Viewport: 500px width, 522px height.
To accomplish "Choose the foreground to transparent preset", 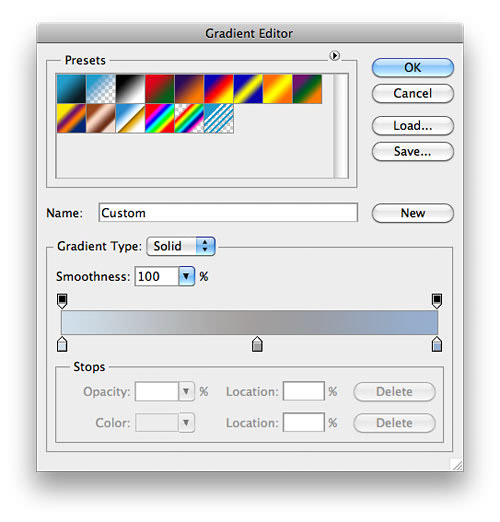I will click(101, 89).
